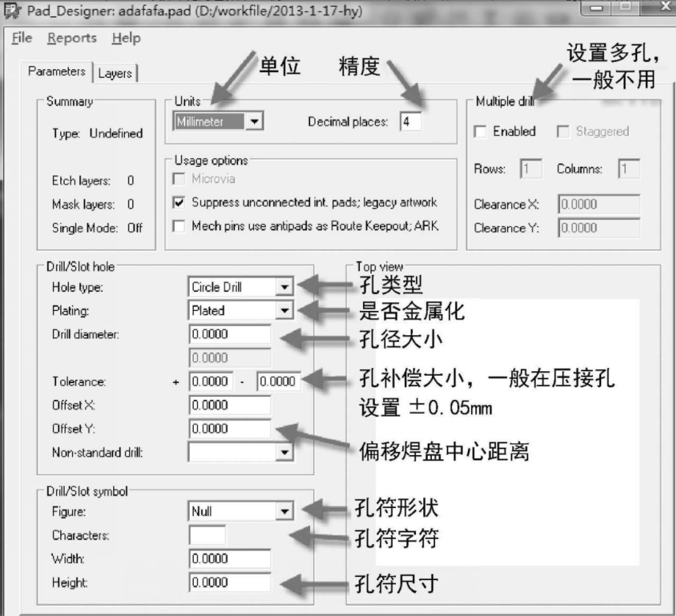
Task: Open the Help menu
Action: [126, 38]
